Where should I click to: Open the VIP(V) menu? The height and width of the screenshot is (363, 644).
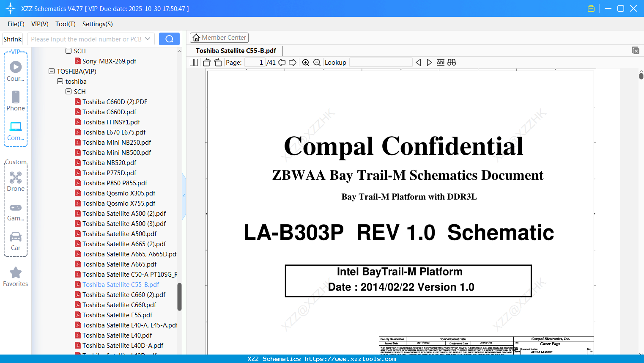tap(40, 24)
